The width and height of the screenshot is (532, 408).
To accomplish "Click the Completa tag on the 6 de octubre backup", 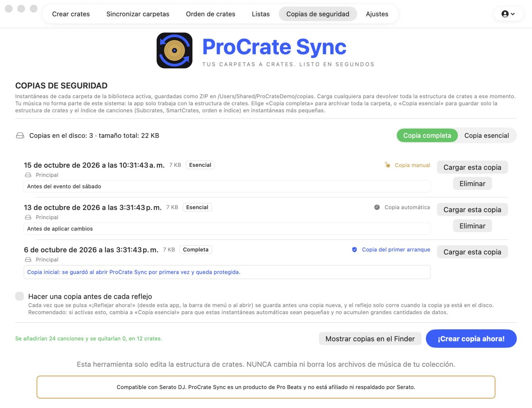I will (x=196, y=250).
